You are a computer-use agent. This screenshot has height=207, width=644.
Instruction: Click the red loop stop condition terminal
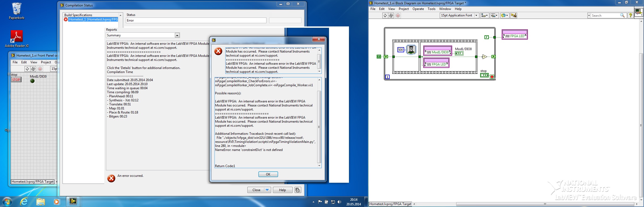(x=492, y=77)
